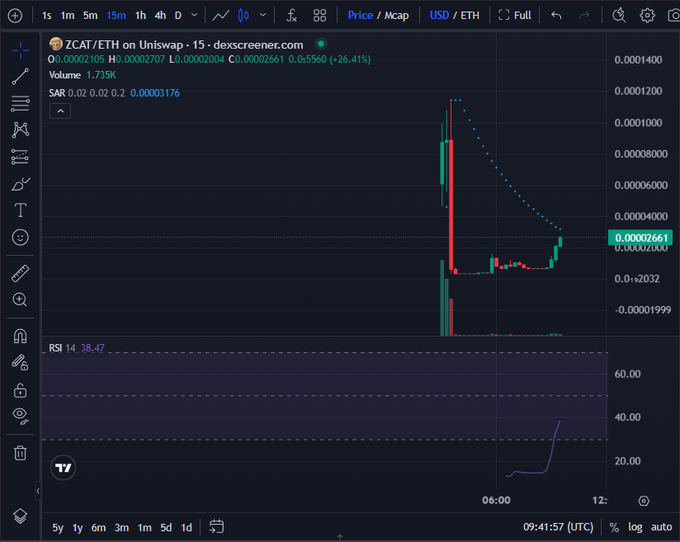
Task: Select the 4h timeframe
Action: [x=160, y=16]
